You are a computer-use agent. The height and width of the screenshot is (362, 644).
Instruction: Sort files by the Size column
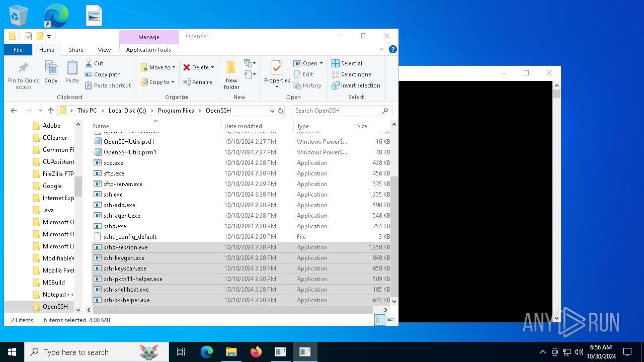coord(372,126)
